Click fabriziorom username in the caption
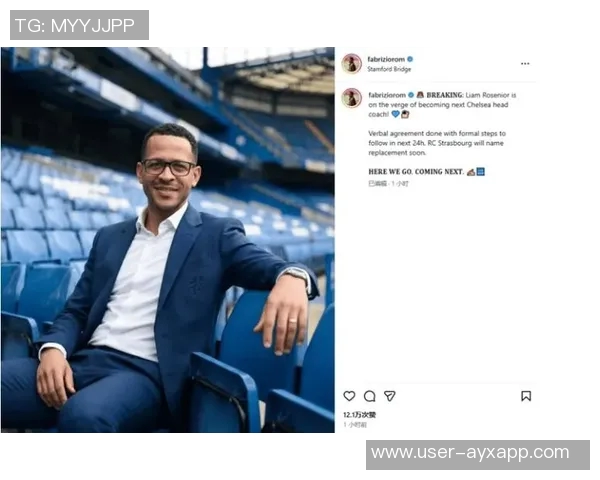Image resolution: width=600 pixels, height=480 pixels. pyautogui.click(x=387, y=95)
